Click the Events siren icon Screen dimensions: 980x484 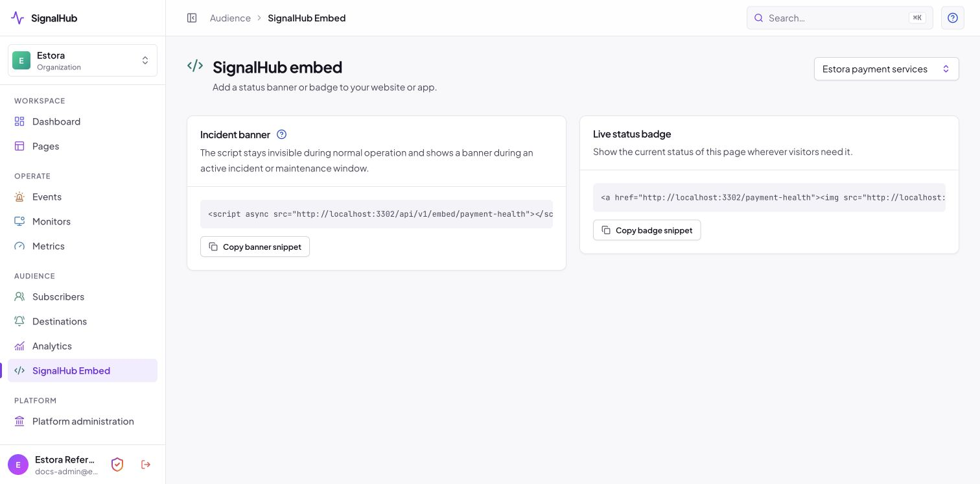tap(19, 197)
